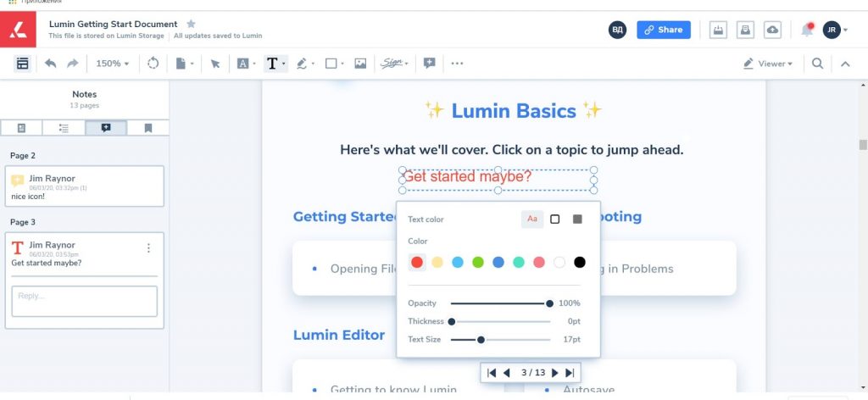The image size is (868, 400).
Task: Open the 150% zoom dropdown
Action: [113, 64]
